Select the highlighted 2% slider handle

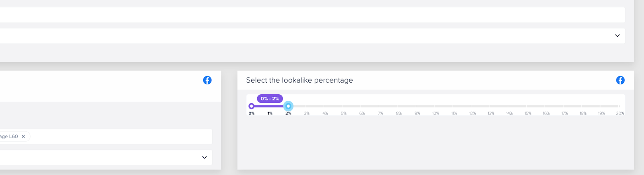click(288, 106)
